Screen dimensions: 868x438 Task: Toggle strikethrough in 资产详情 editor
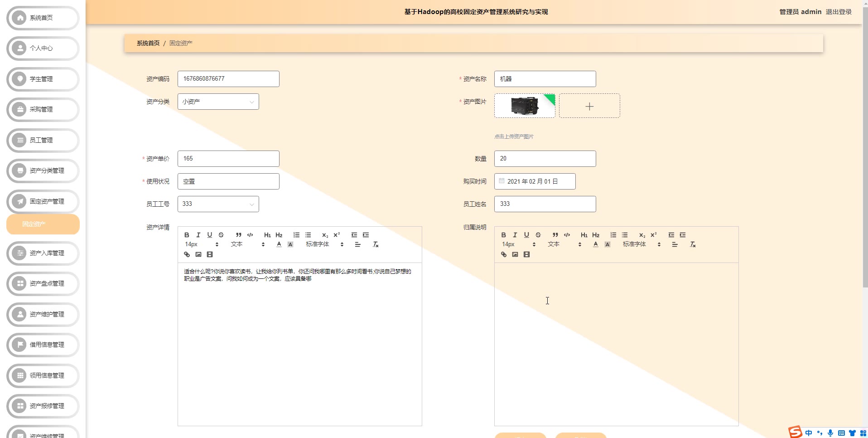[x=221, y=235]
